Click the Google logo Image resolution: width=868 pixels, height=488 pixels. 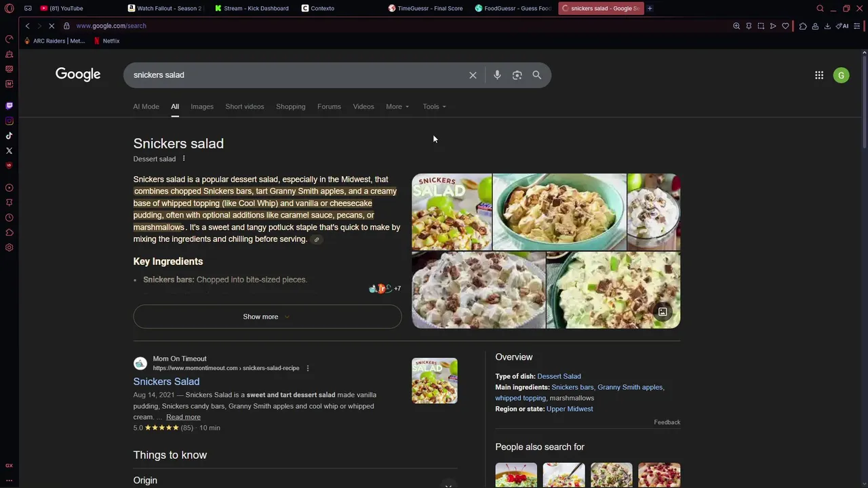[78, 75]
